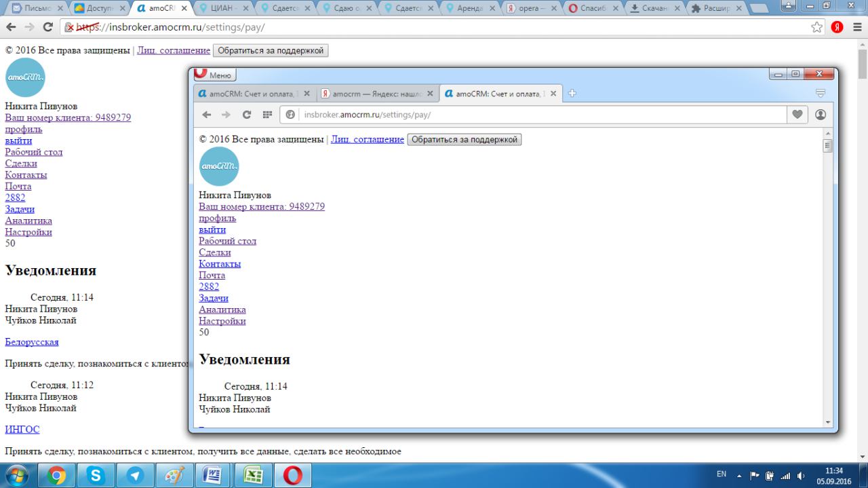868x488 pixels.
Task: Switch to the ЦИАН tab in Chrome
Action: pyautogui.click(x=222, y=8)
